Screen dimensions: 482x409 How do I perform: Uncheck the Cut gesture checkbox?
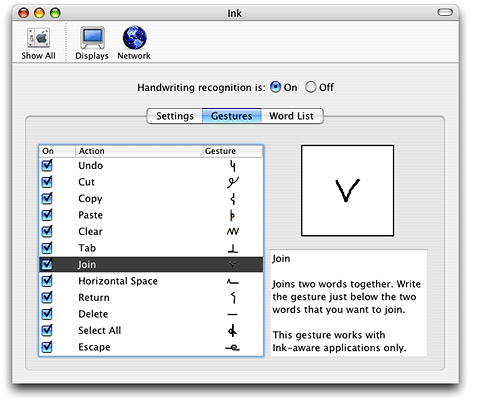pos(47,182)
